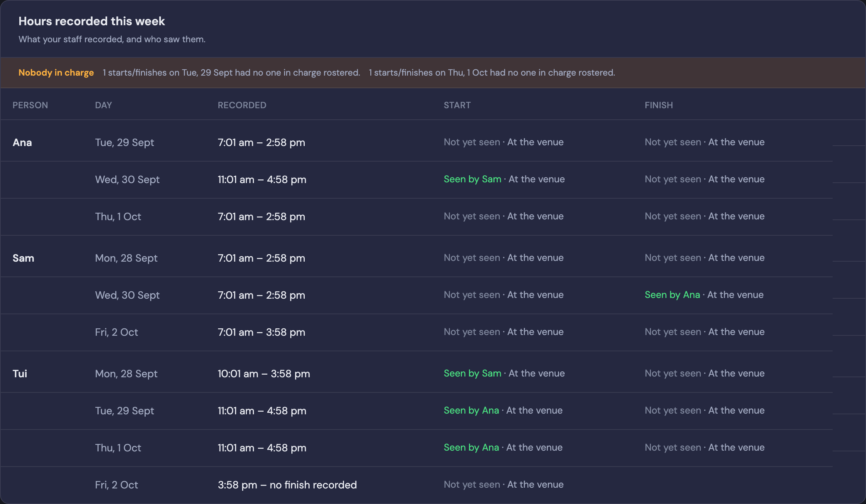Click Tui's Mon, 28 Sept day cell
Image resolution: width=866 pixels, height=504 pixels.
[x=126, y=374]
